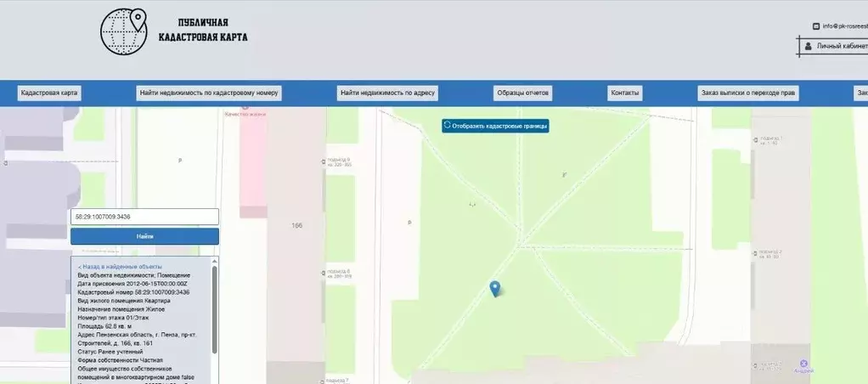
Task: Click the Андрей point-of-interest icon on the map
Action: click(803, 363)
